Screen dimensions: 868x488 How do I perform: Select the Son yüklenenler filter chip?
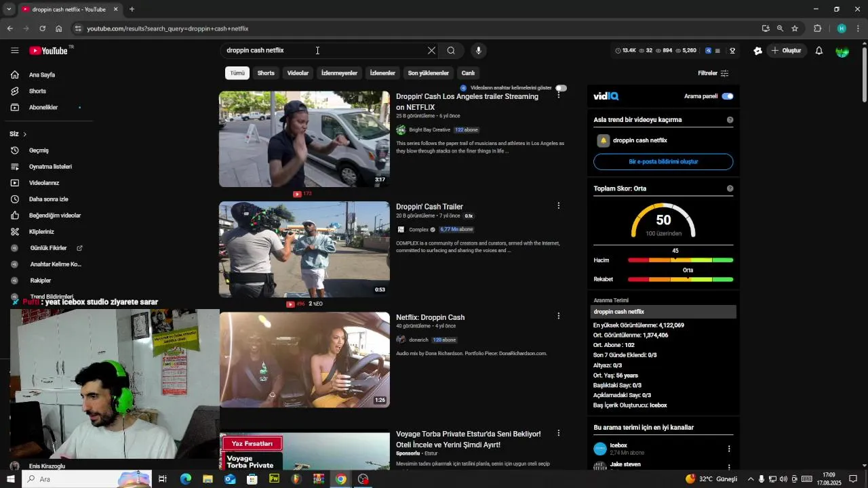tap(428, 73)
